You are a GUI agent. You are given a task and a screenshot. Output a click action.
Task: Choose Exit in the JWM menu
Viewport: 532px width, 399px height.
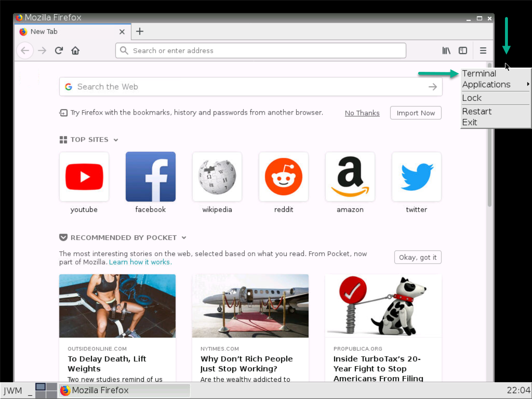click(x=496, y=122)
